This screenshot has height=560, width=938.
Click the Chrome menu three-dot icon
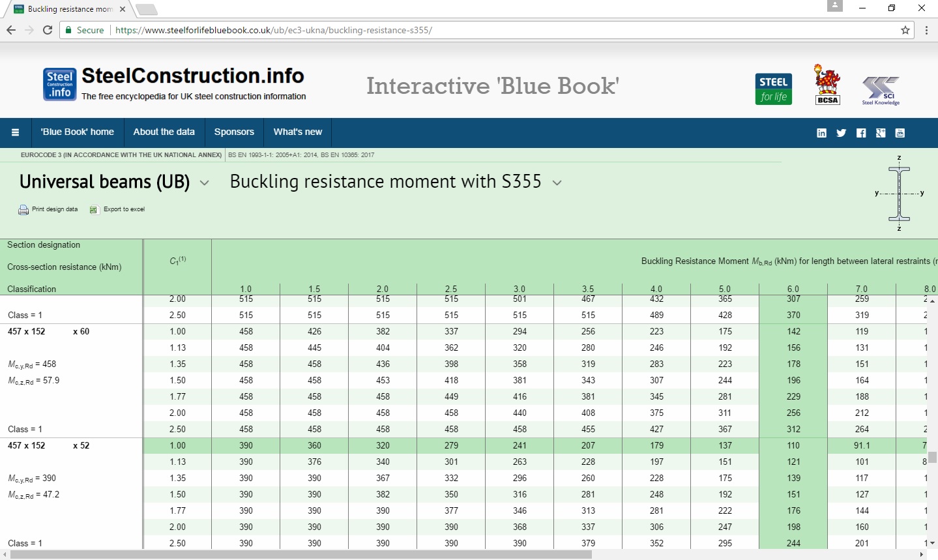click(926, 30)
